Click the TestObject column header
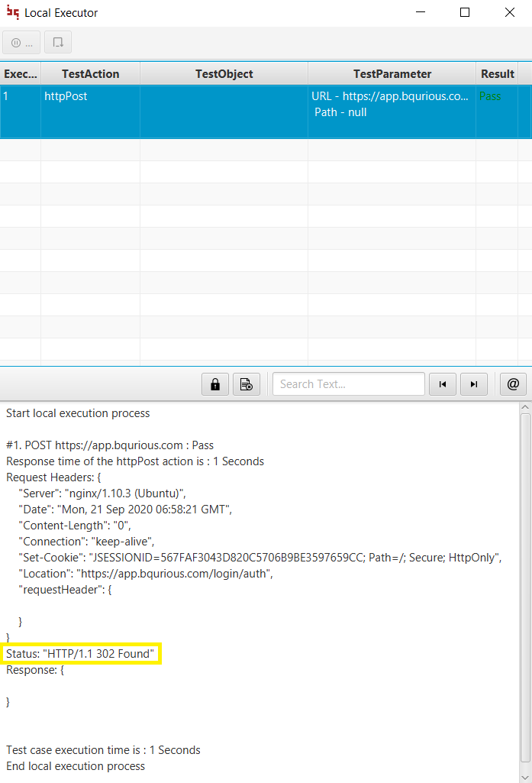 click(x=224, y=74)
